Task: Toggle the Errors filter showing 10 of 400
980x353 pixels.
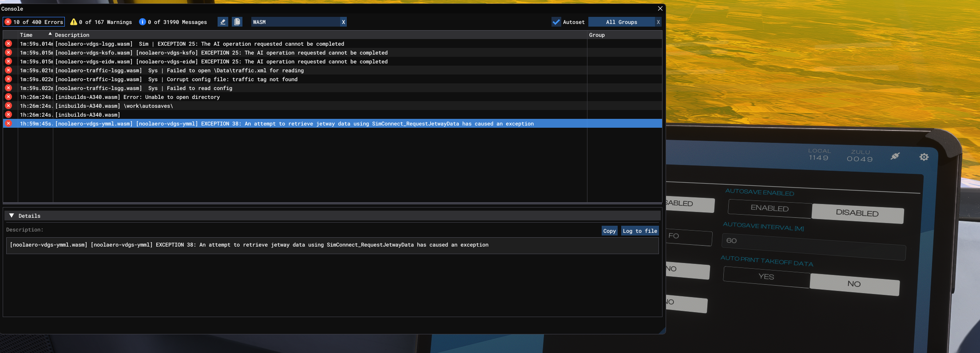Action: pyautogui.click(x=34, y=22)
